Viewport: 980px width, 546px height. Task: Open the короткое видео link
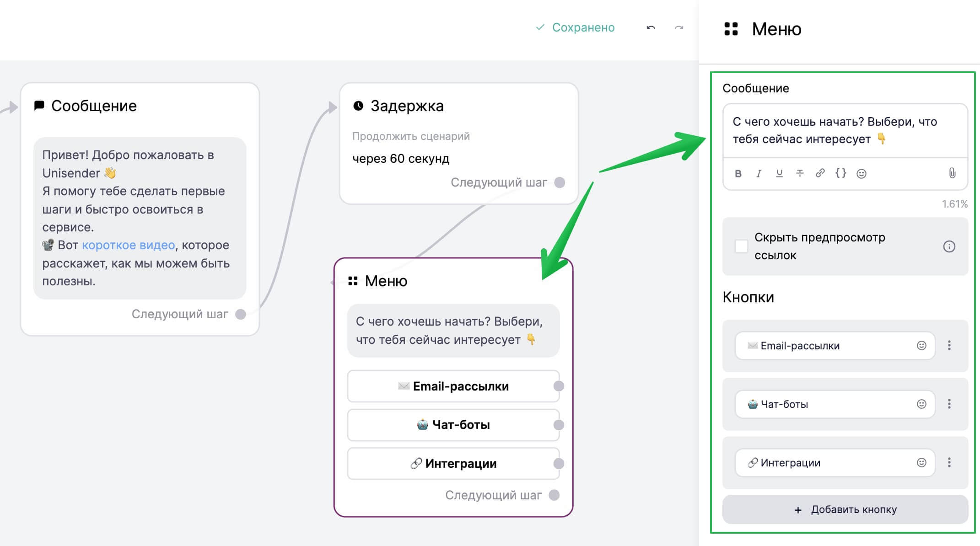point(129,245)
